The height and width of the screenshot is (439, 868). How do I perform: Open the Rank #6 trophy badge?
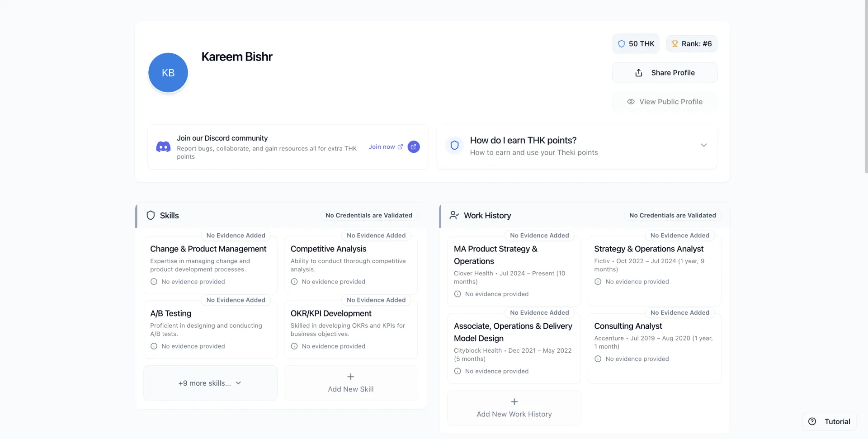(691, 44)
